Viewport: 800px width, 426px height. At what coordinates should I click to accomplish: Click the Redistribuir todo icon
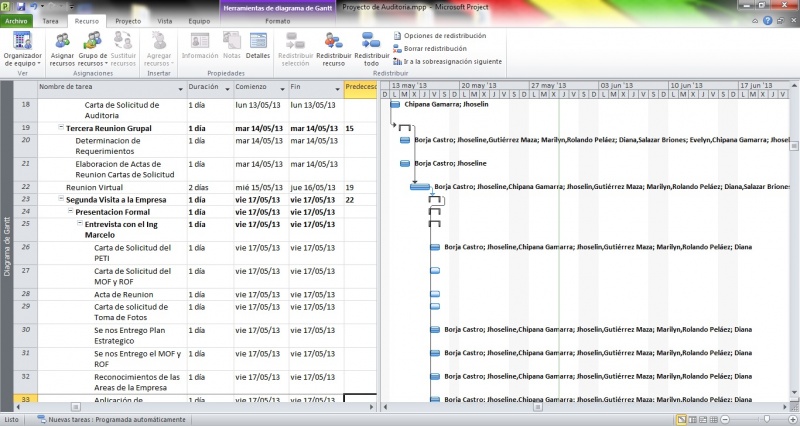372,47
